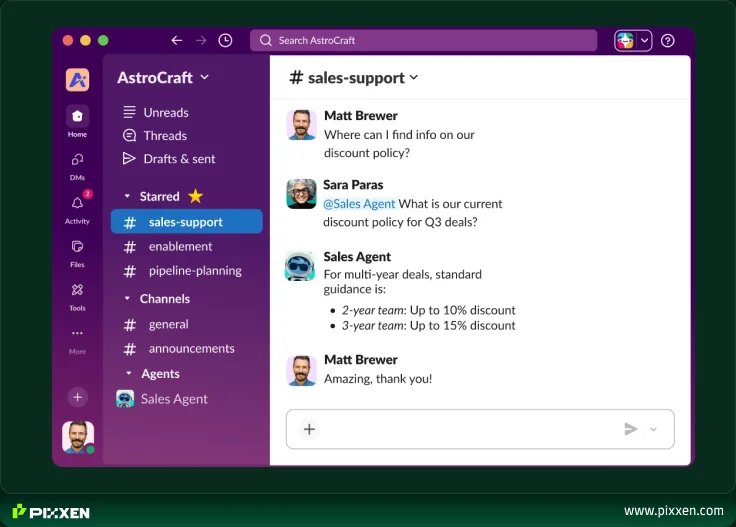Image resolution: width=736 pixels, height=527 pixels.
Task: Click '3-year team: Up to 15% discount' text
Action: click(x=428, y=326)
